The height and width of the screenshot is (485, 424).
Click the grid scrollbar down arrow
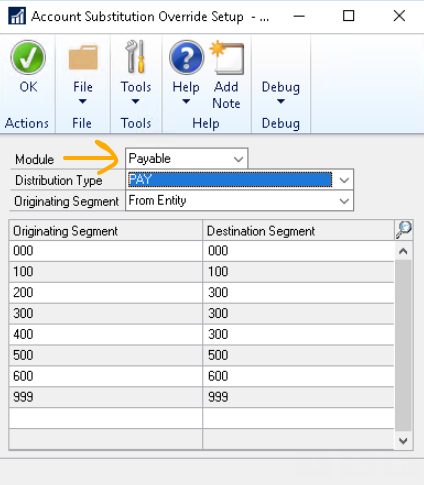(403, 441)
